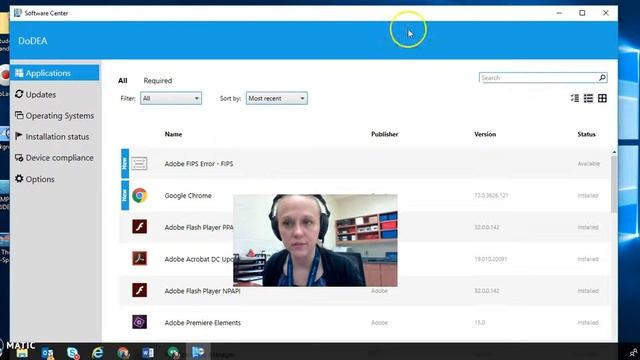Click the DoDEA header title
Image resolution: width=640 pixels, height=360 pixels.
(x=33, y=41)
